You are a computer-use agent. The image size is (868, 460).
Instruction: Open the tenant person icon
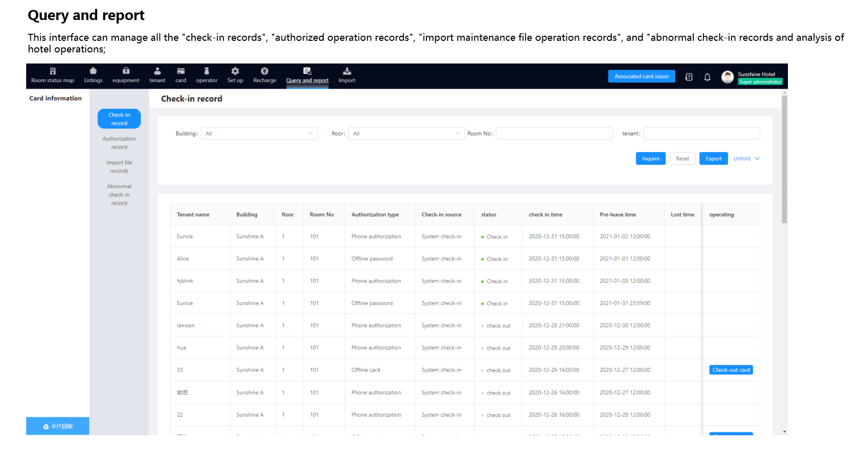(x=157, y=71)
